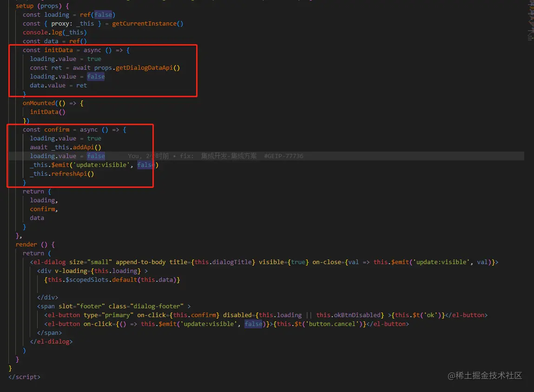Click the size="small" attribute

click(x=91, y=262)
